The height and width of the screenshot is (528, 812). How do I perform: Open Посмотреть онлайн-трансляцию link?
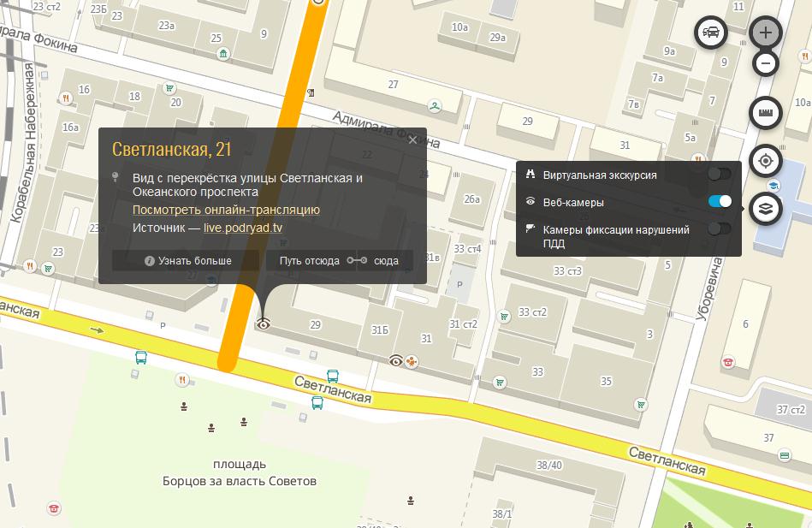[x=226, y=210]
